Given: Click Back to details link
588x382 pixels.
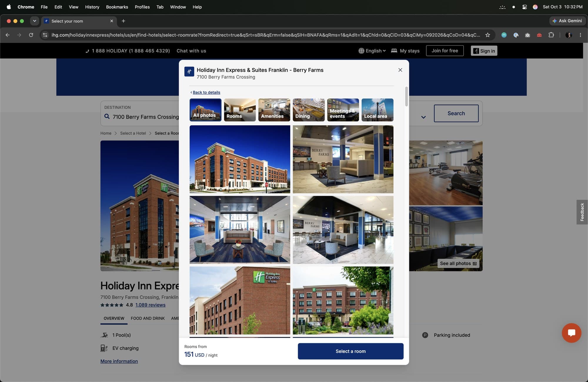Looking at the screenshot, I should [206, 92].
